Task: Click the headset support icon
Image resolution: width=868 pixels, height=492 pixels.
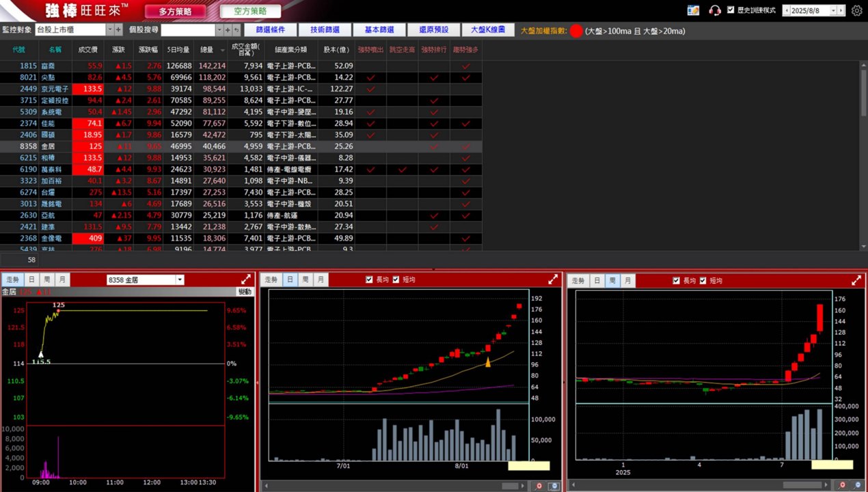Action: (715, 10)
